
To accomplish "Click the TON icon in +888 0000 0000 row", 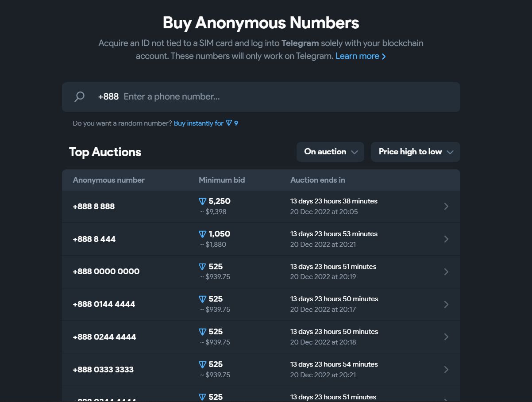I will (203, 267).
